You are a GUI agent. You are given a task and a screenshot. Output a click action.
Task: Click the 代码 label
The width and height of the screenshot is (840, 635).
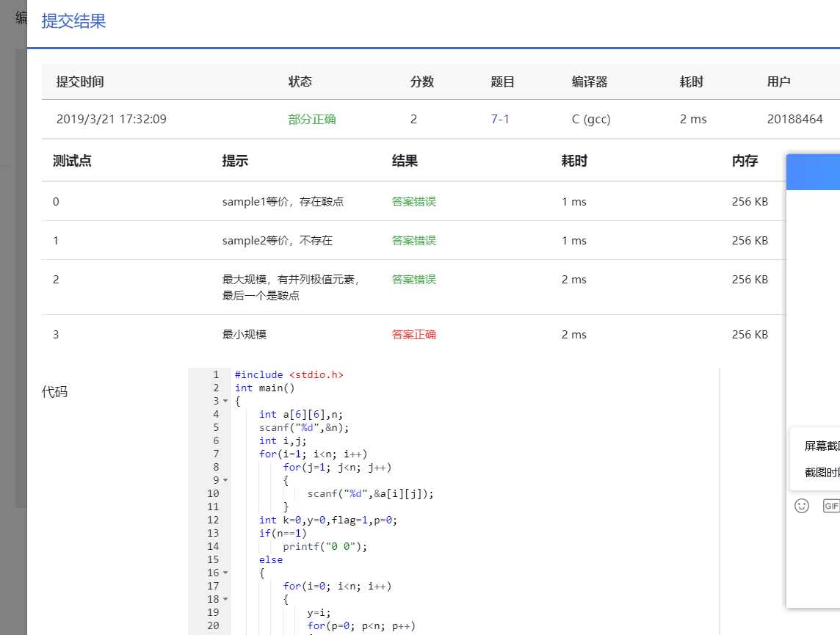click(54, 392)
